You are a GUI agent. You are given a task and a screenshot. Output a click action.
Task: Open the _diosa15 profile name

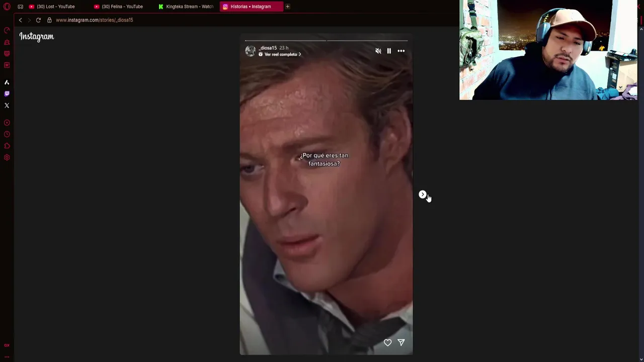point(268,48)
